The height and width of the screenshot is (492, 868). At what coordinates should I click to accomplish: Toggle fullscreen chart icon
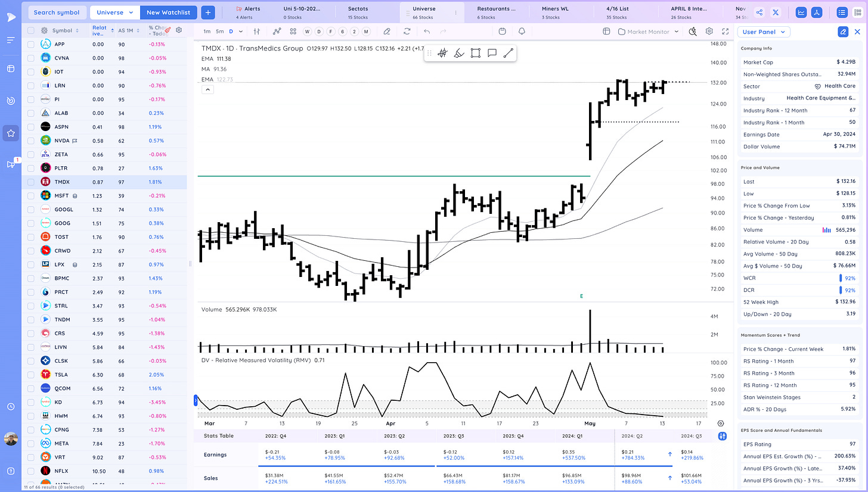[x=726, y=32]
